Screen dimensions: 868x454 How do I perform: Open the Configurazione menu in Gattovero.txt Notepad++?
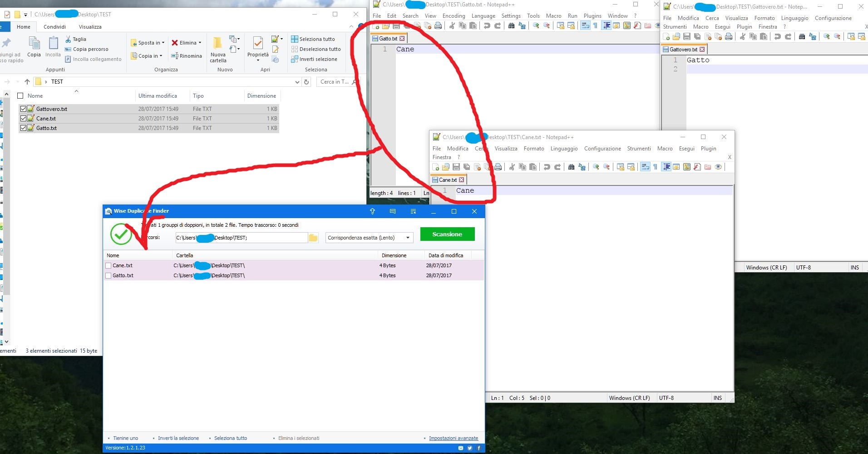[833, 18]
